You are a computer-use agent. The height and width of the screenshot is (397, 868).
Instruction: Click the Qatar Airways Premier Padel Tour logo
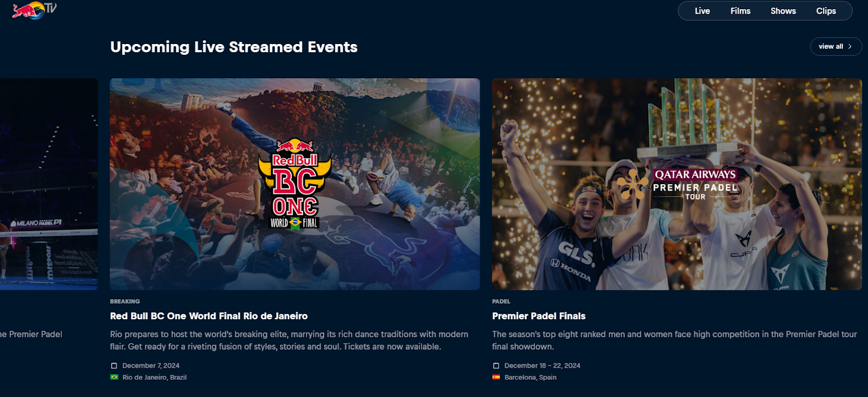pos(678,185)
